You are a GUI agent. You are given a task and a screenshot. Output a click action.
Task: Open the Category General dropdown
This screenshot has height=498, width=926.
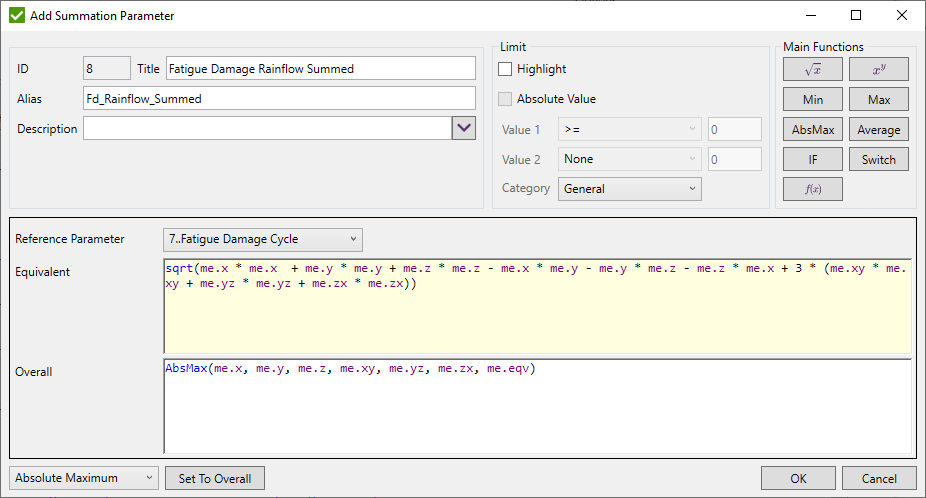click(630, 188)
